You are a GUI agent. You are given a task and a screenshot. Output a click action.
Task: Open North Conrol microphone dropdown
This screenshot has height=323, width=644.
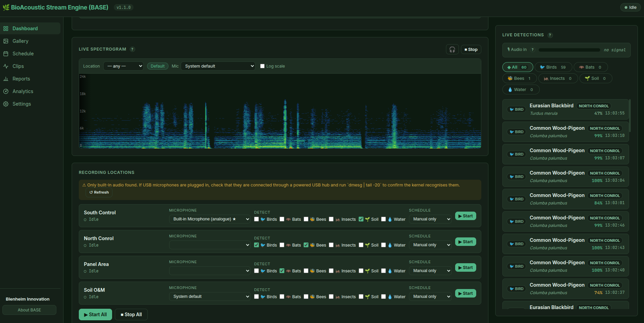click(x=210, y=245)
